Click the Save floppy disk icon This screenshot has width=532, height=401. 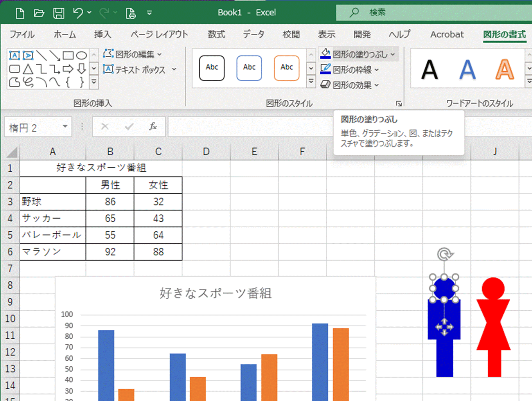(58, 13)
